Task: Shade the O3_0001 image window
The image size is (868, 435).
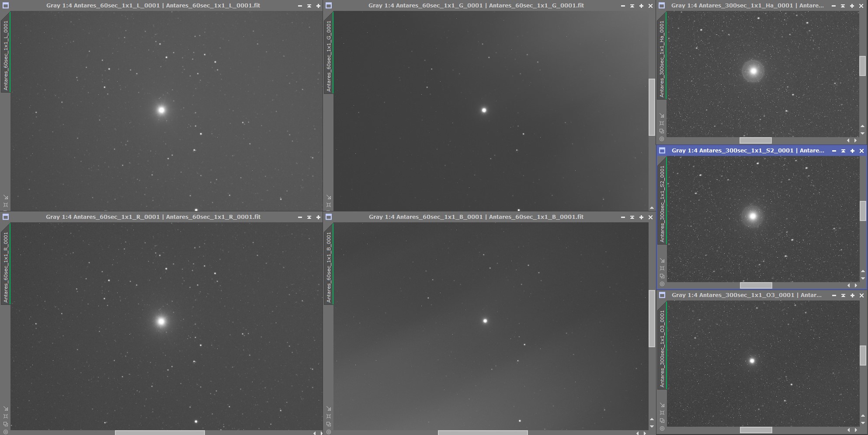Action: [843, 295]
